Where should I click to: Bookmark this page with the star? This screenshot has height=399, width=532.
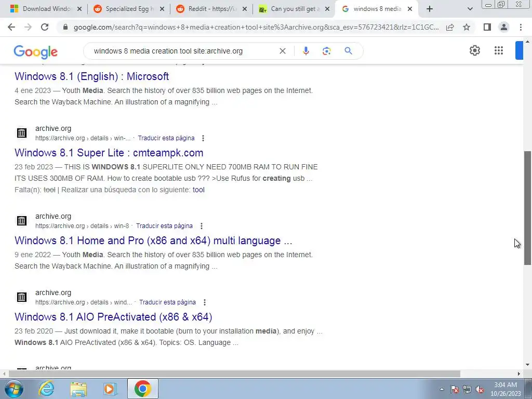click(x=467, y=27)
